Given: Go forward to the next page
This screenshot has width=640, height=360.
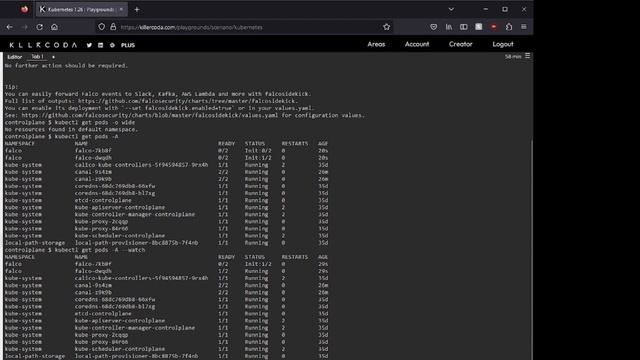Looking at the screenshot, I should coord(24,27).
